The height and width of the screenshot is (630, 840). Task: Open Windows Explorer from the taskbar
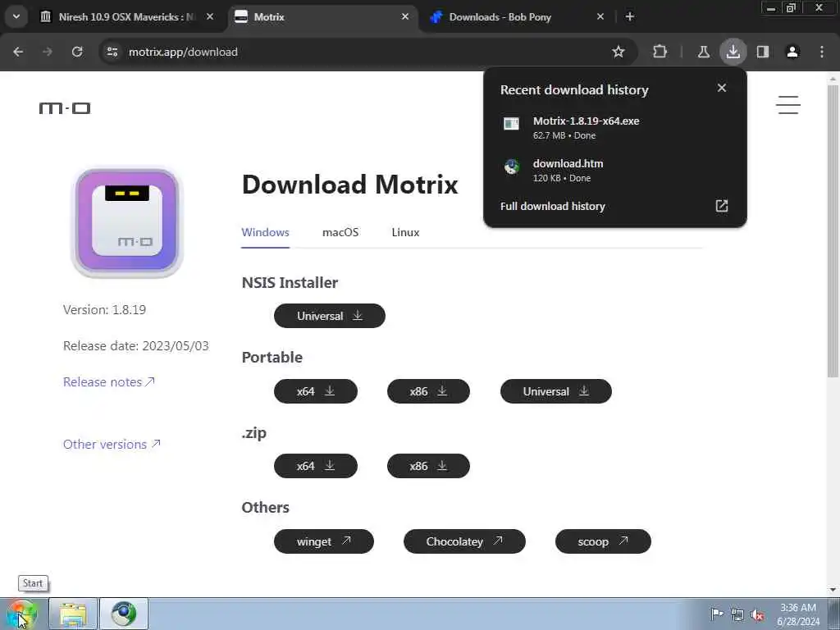coord(73,614)
